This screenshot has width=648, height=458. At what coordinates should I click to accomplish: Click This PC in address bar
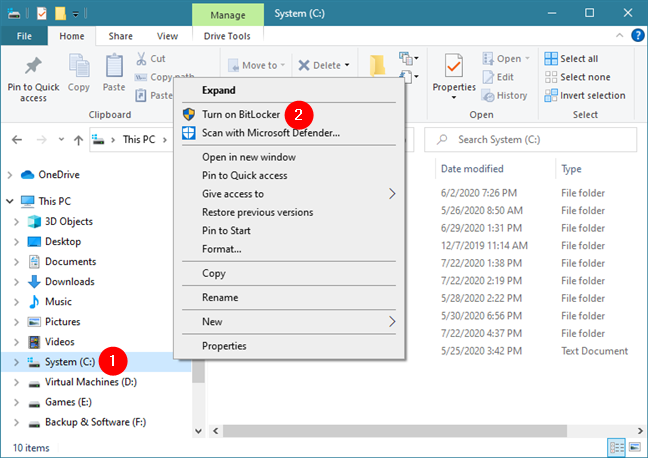click(139, 140)
